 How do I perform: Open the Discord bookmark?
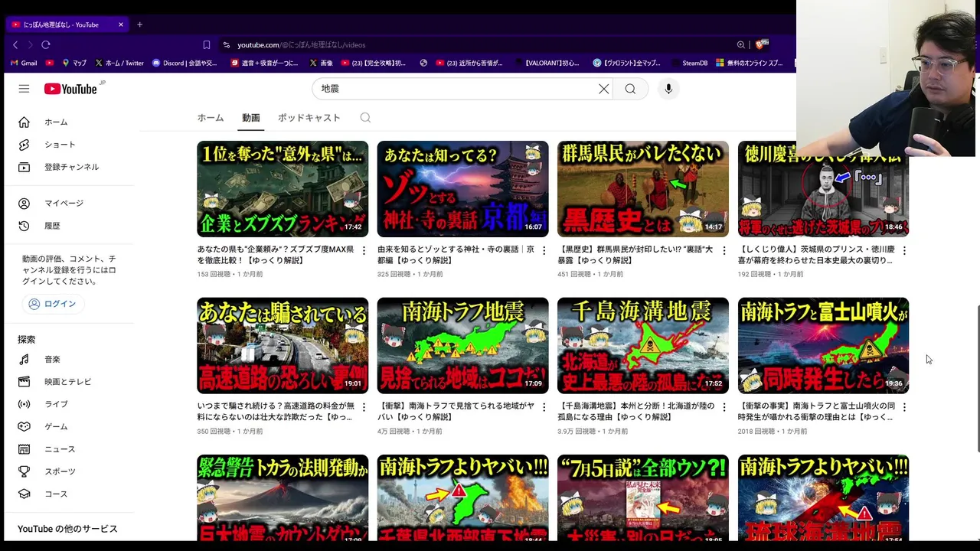tap(185, 63)
